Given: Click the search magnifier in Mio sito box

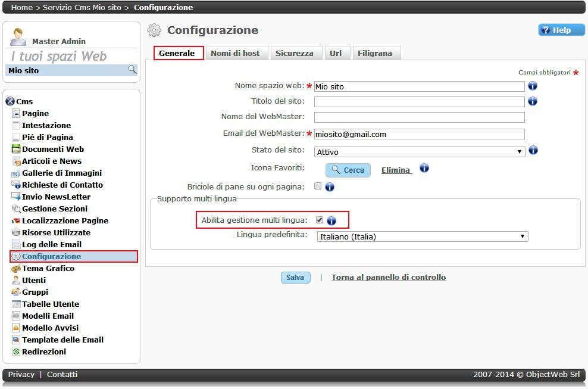Looking at the screenshot, I should (x=132, y=70).
